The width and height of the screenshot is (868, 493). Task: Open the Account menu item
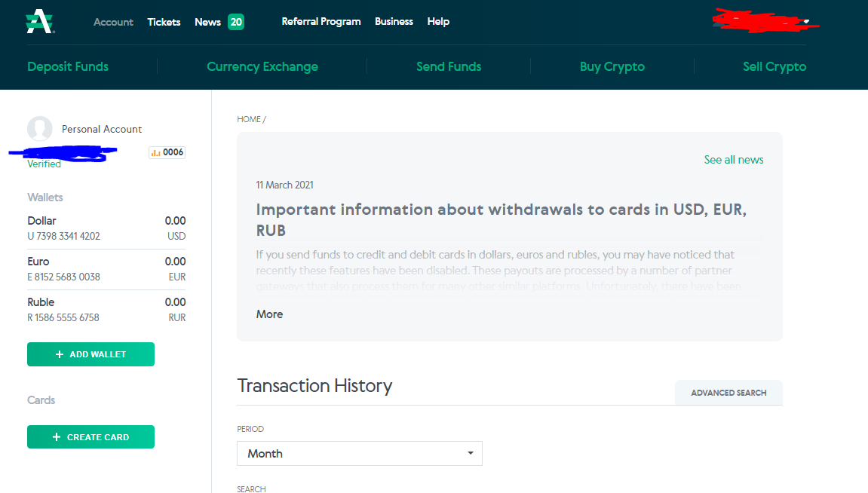point(113,22)
